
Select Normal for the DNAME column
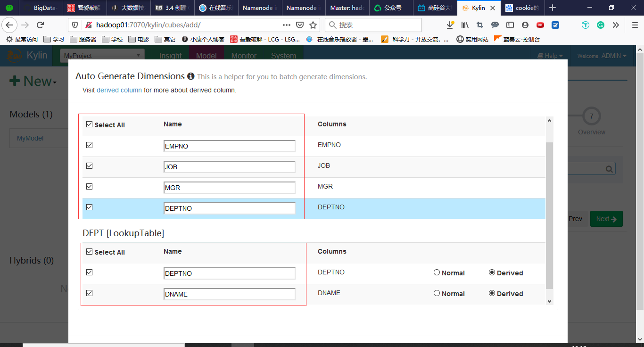[x=437, y=293]
